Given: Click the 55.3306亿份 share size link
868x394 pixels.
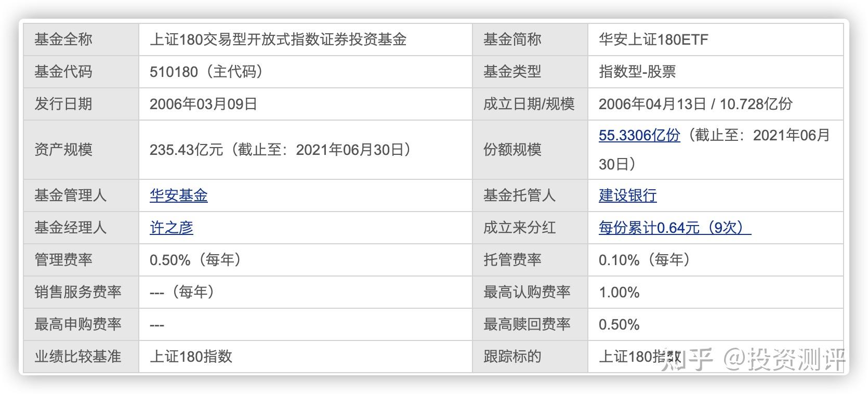Looking at the screenshot, I should click(639, 135).
